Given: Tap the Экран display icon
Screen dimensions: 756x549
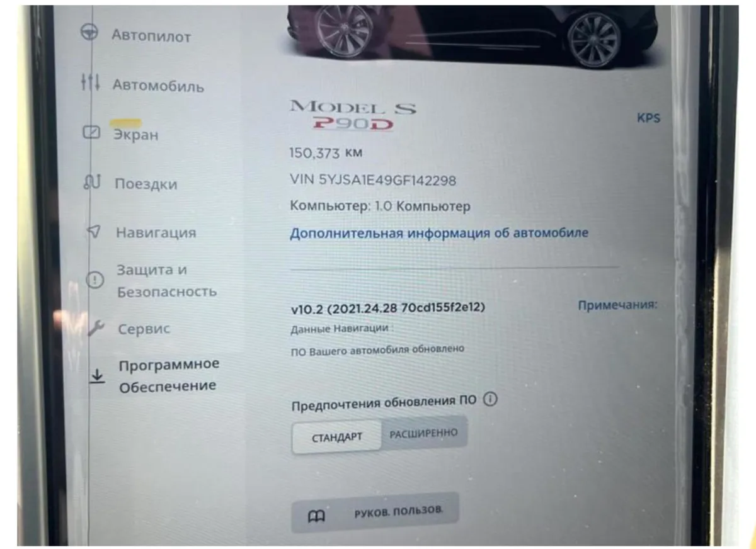Looking at the screenshot, I should [92, 132].
